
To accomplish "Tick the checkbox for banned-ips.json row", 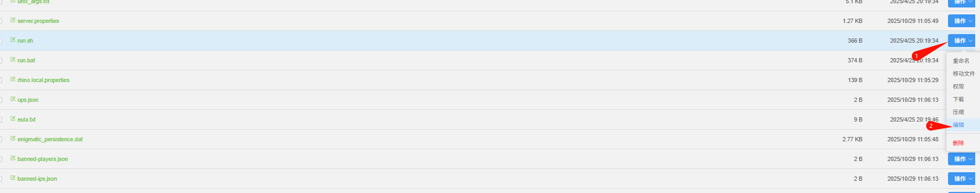I will 1,179.
